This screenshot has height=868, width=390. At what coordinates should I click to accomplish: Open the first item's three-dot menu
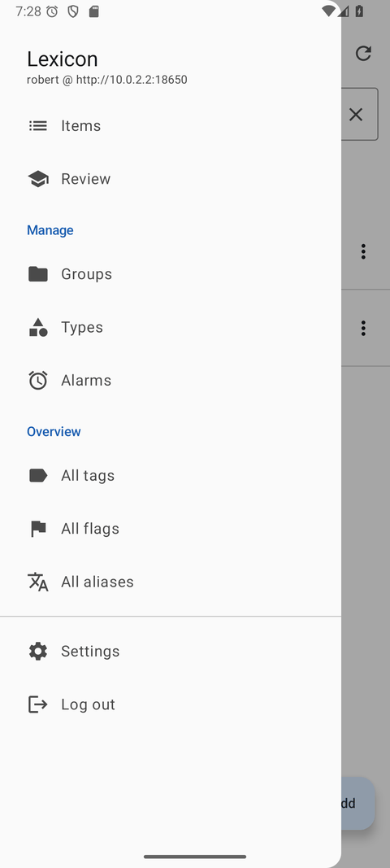click(x=363, y=251)
